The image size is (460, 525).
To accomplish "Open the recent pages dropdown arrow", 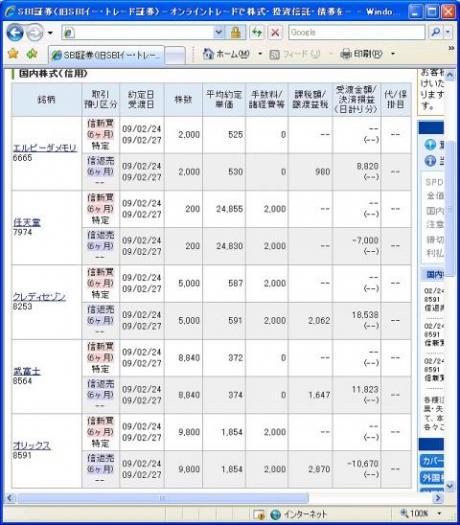I will 50,33.
